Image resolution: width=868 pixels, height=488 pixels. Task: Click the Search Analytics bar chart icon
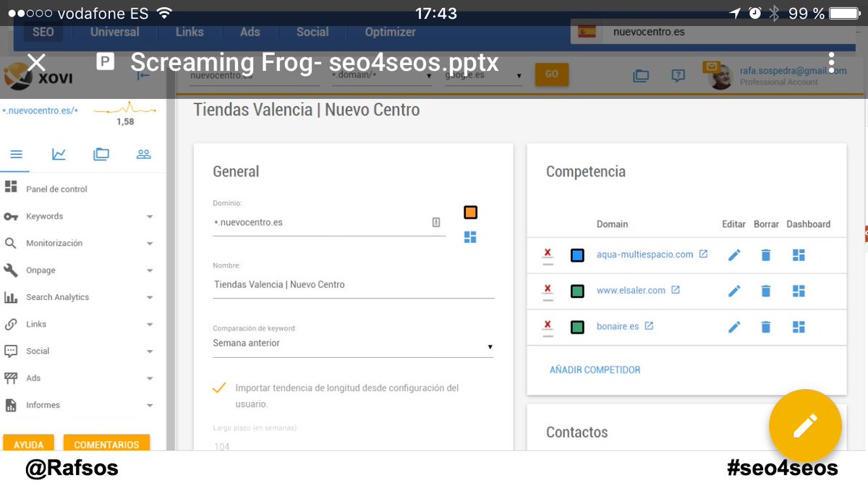click(x=11, y=297)
